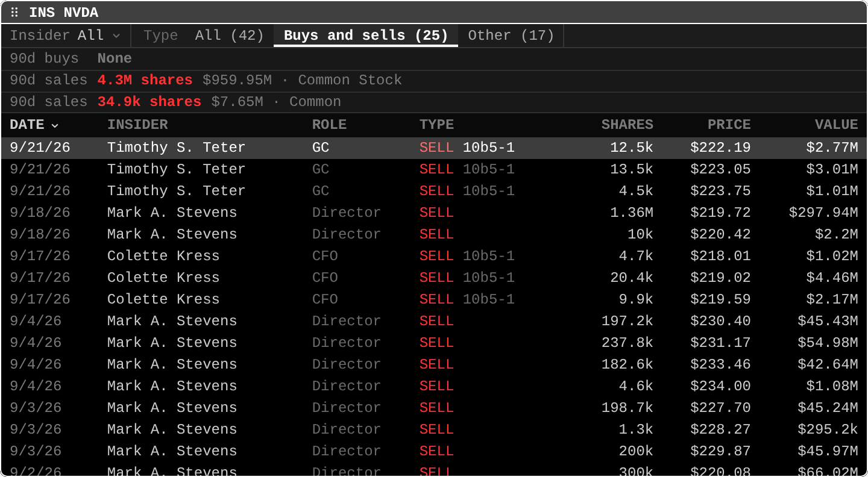868x477 pixels.
Task: Select the All (42) type tab
Action: 230,36
